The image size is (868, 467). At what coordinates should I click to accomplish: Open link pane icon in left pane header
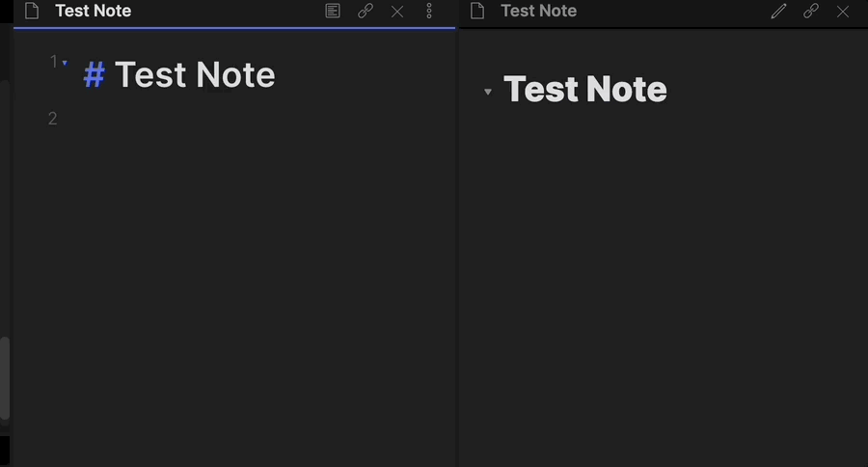[366, 11]
